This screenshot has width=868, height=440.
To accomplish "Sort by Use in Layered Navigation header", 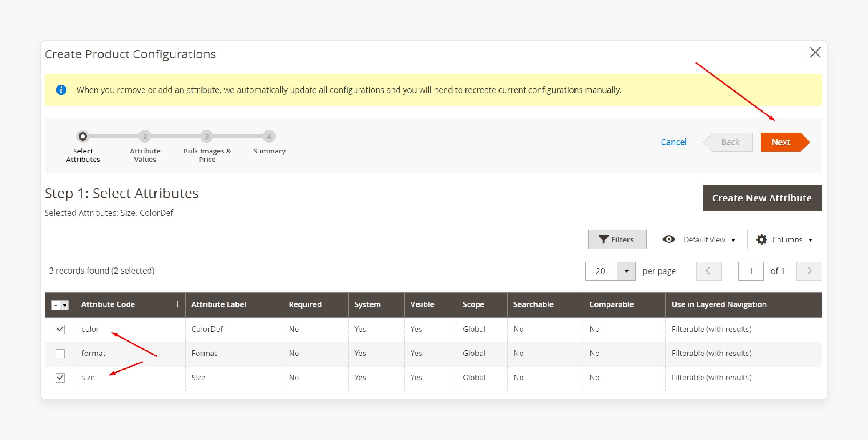I will [x=743, y=304].
